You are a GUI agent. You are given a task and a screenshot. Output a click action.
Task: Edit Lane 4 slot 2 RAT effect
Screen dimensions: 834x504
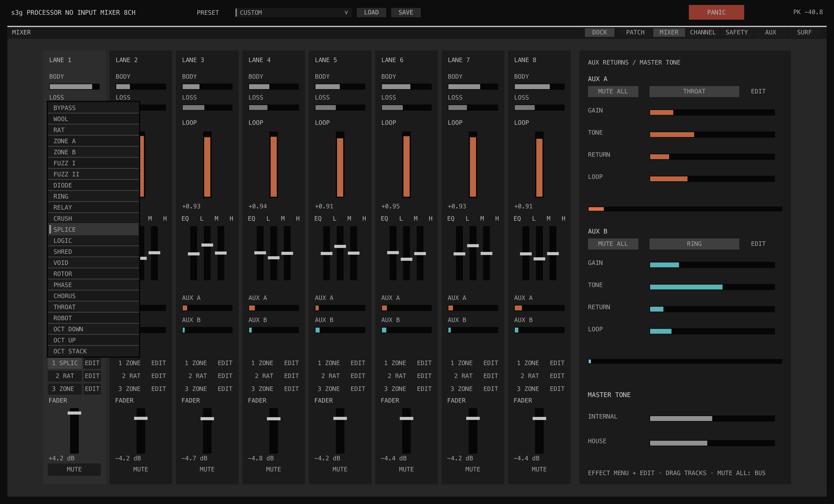coord(291,376)
